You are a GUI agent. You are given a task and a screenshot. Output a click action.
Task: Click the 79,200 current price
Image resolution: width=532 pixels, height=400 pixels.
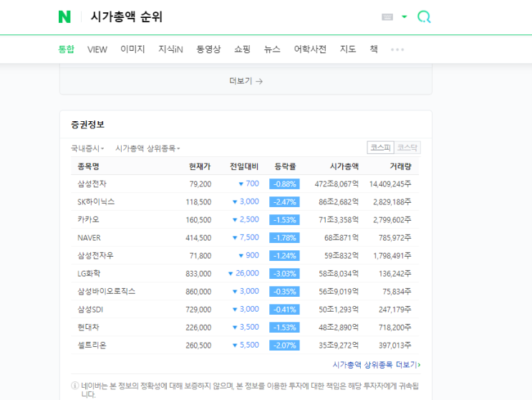click(x=200, y=184)
